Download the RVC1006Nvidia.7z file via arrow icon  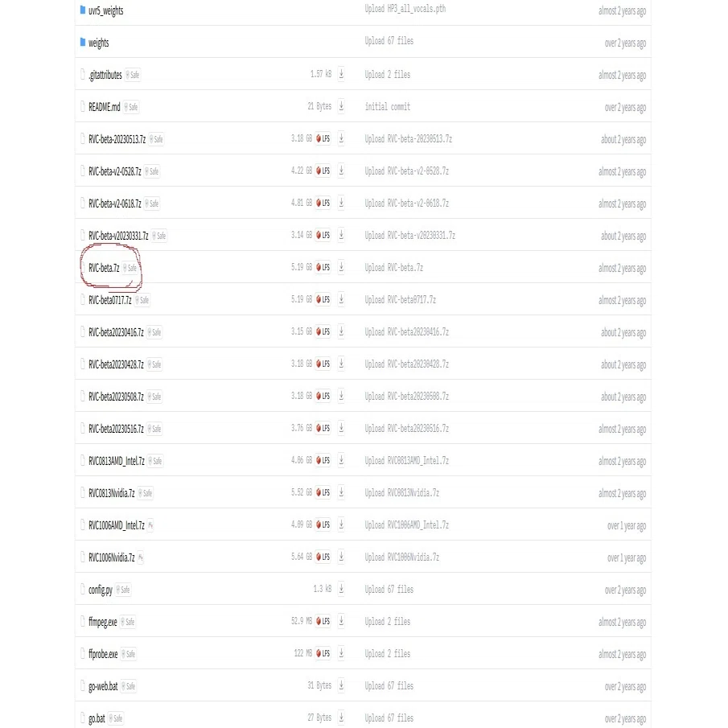coord(341,557)
